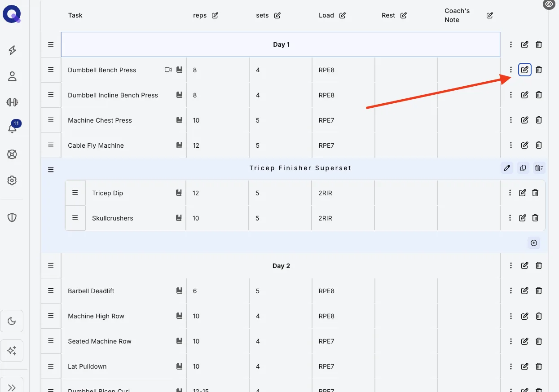Image resolution: width=559 pixels, height=392 pixels.
Task: Edit the Machine High Row row
Action: [x=524, y=316]
